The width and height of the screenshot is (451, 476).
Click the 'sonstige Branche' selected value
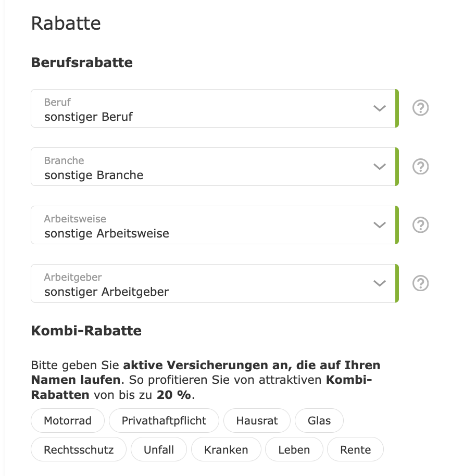coord(94,175)
